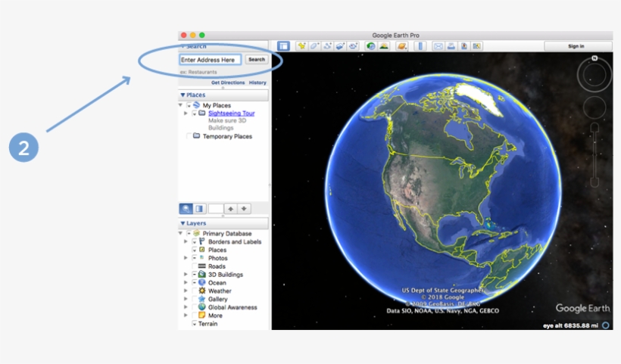This screenshot has width=621, height=364.
Task: Click the Primary Database layer icon
Action: click(196, 233)
